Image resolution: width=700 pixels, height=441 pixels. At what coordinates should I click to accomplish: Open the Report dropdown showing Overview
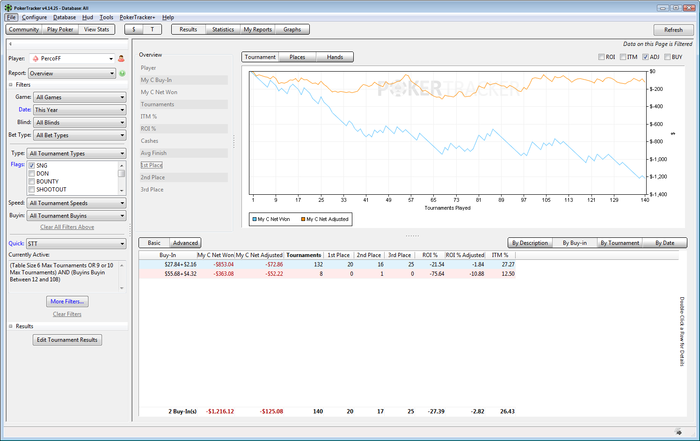72,73
